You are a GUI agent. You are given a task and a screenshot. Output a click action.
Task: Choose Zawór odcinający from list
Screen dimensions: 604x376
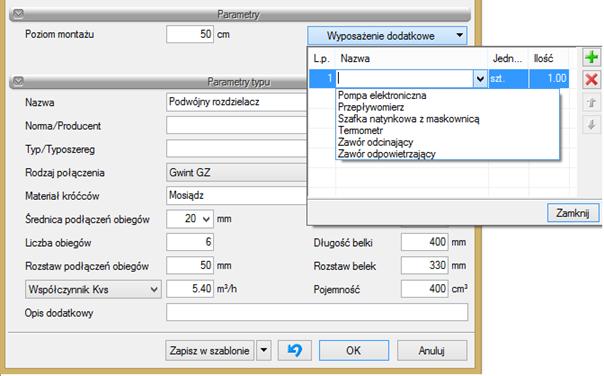click(x=376, y=142)
